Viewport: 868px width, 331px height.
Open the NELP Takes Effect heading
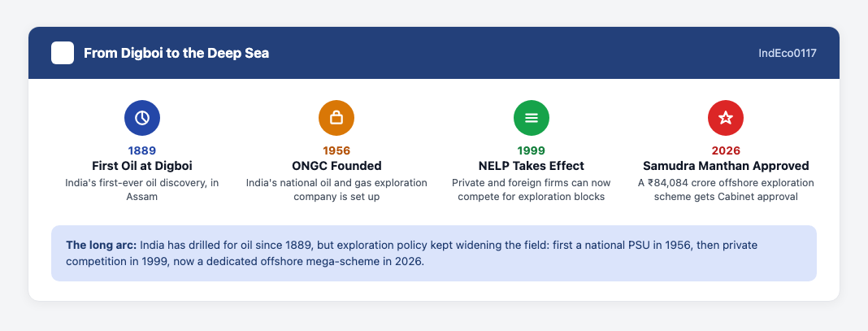click(x=532, y=166)
